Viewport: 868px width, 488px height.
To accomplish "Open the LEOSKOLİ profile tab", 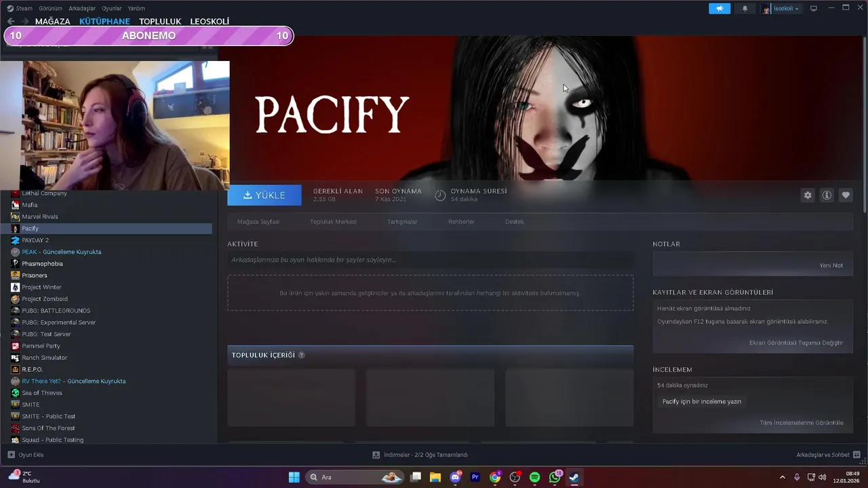I will pyautogui.click(x=210, y=22).
